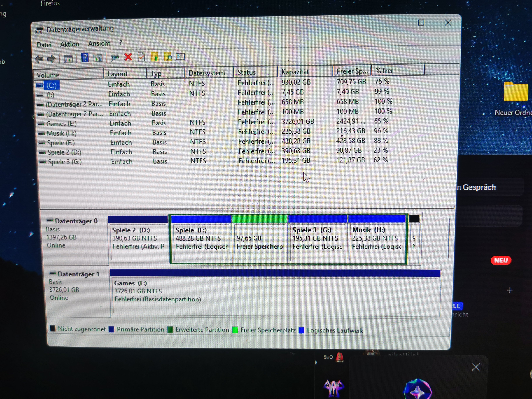Click the back arrow toolbar icon
The height and width of the screenshot is (399, 532).
[x=39, y=59]
